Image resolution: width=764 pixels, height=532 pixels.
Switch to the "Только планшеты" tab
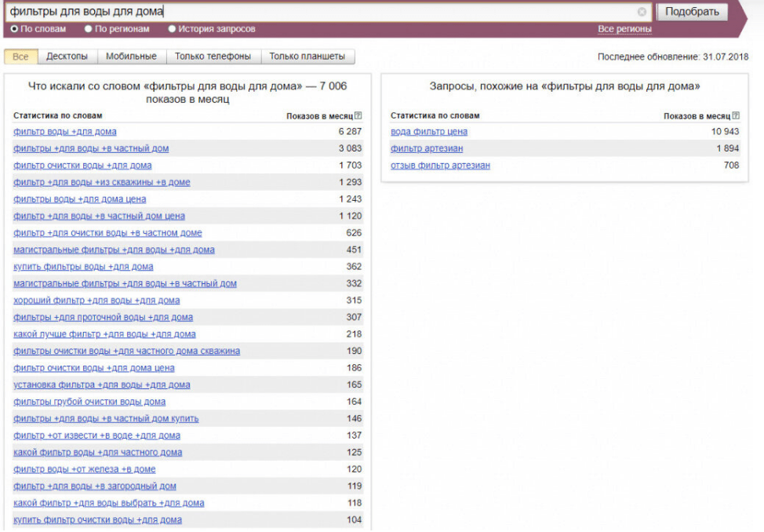click(x=307, y=56)
